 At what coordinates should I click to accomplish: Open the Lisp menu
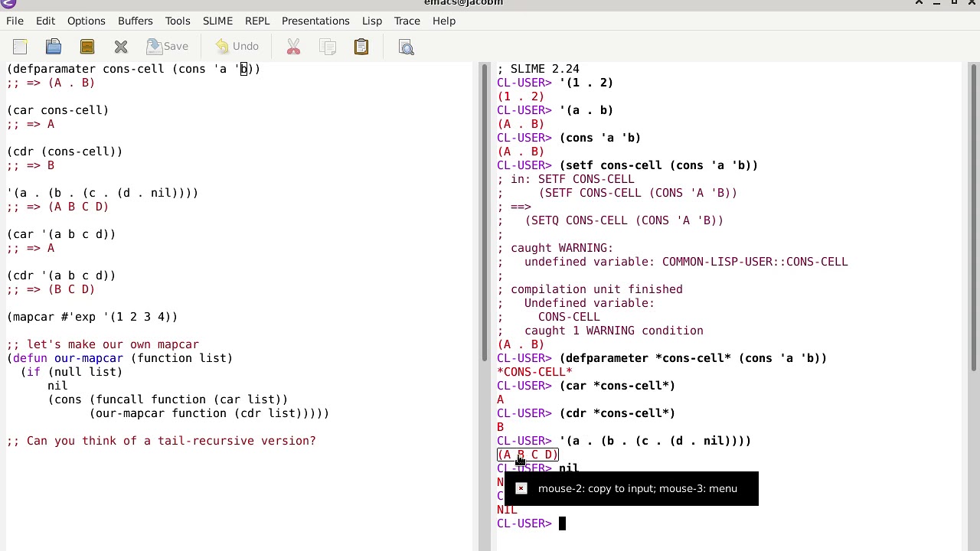[x=371, y=21]
